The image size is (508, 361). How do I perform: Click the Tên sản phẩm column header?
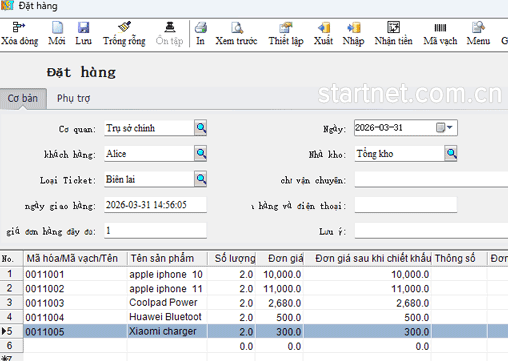point(167,258)
